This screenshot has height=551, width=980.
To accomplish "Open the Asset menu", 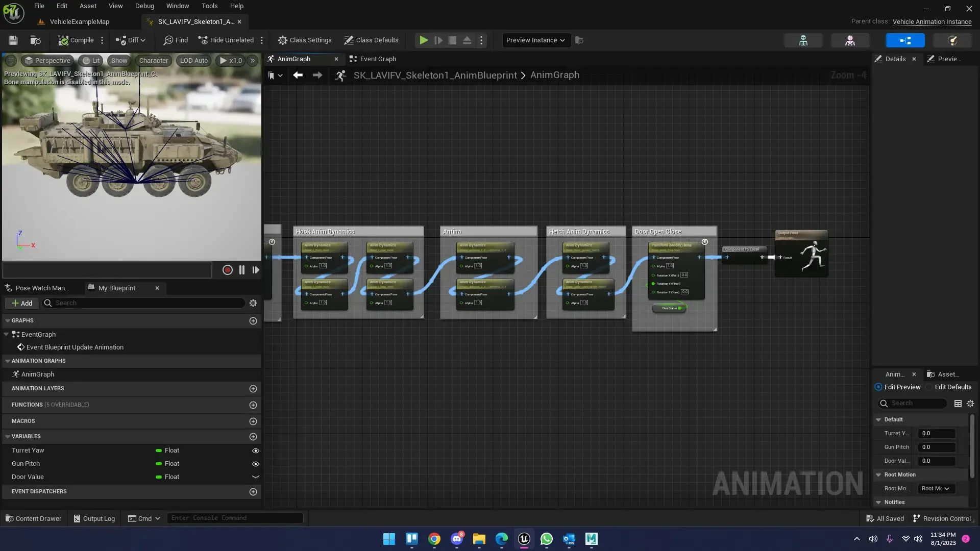I will [88, 6].
